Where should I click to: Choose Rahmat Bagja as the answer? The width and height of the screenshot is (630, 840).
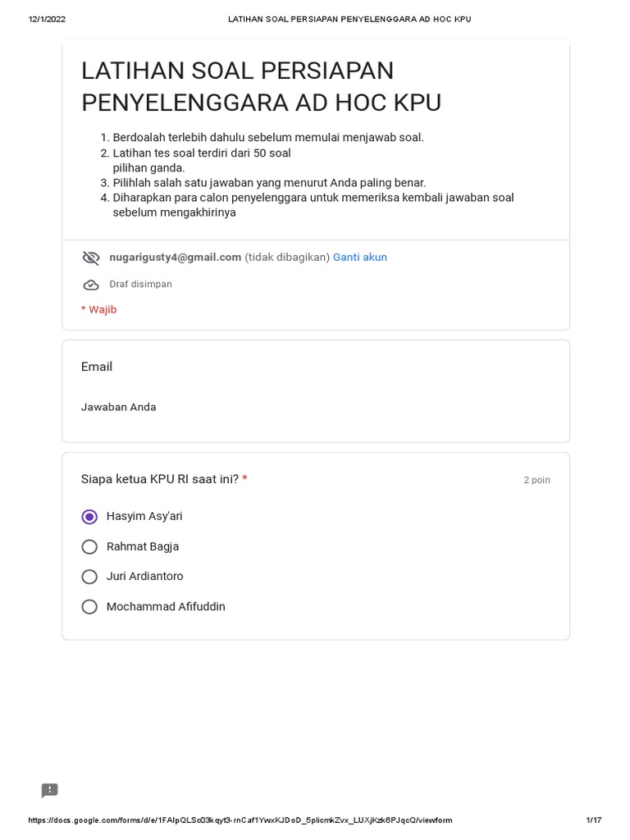(x=89, y=547)
